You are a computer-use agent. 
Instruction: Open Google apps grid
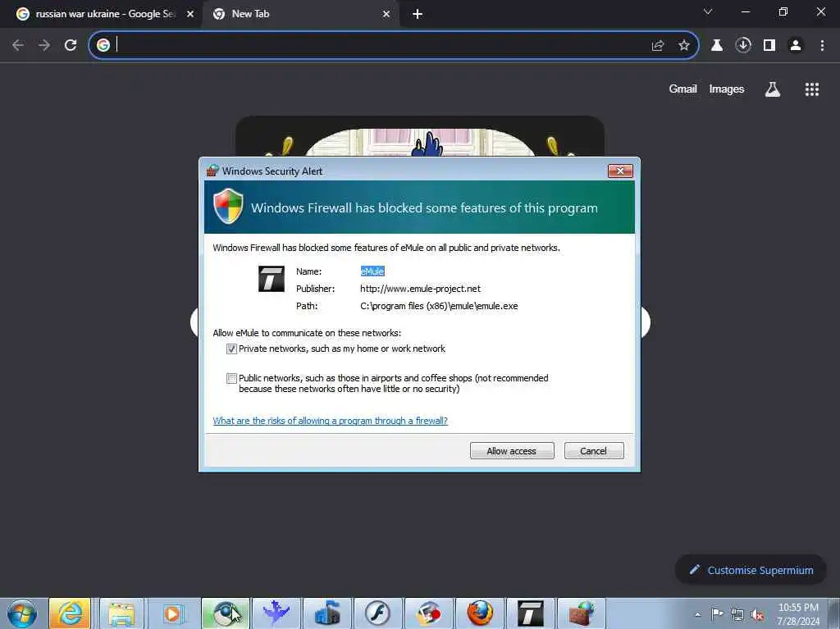point(811,89)
